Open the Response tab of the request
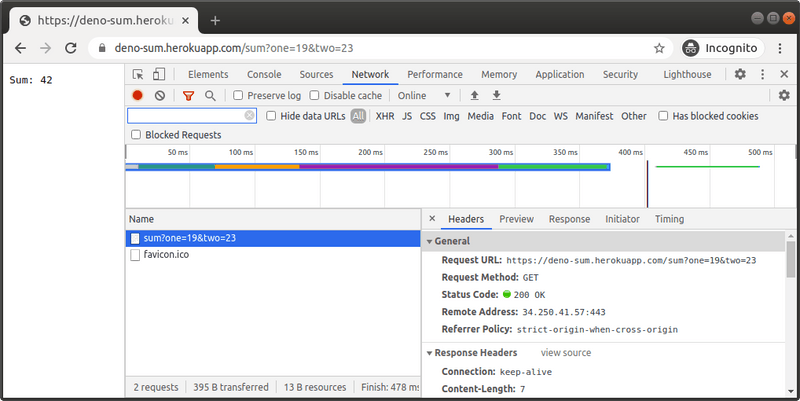The image size is (800, 401). (569, 219)
